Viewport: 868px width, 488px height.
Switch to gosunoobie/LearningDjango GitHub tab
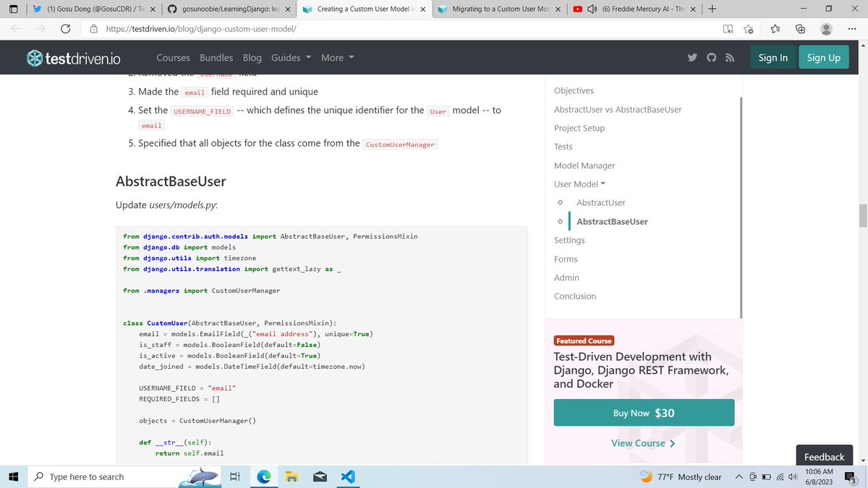tap(227, 9)
